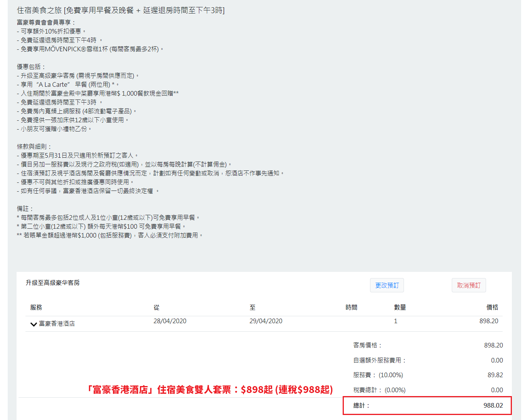
Task: Click the 加床供12歲以下小童 line
Action: [x=73, y=120]
